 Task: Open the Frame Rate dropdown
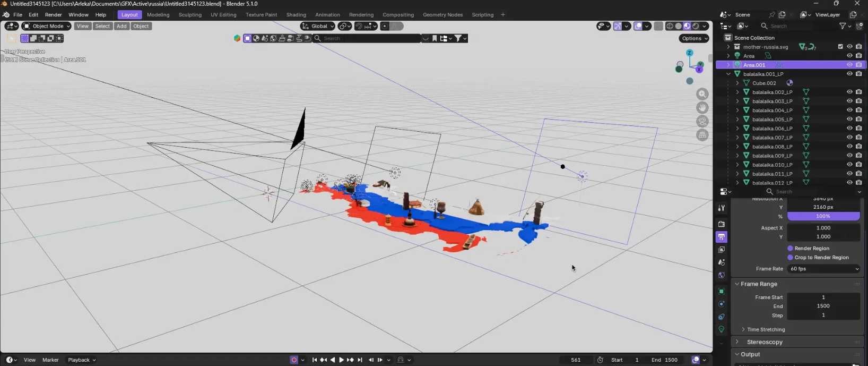[x=823, y=269]
